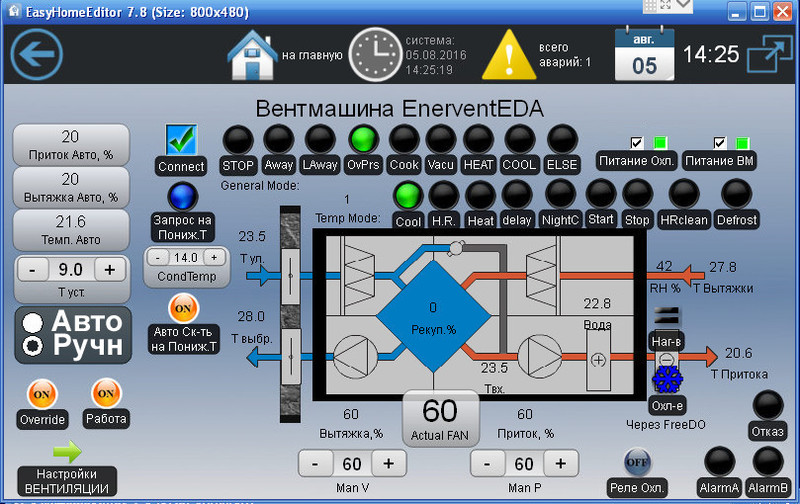Click the Приток Авто, % button
Screen dimensions: 800x504
tap(71, 145)
